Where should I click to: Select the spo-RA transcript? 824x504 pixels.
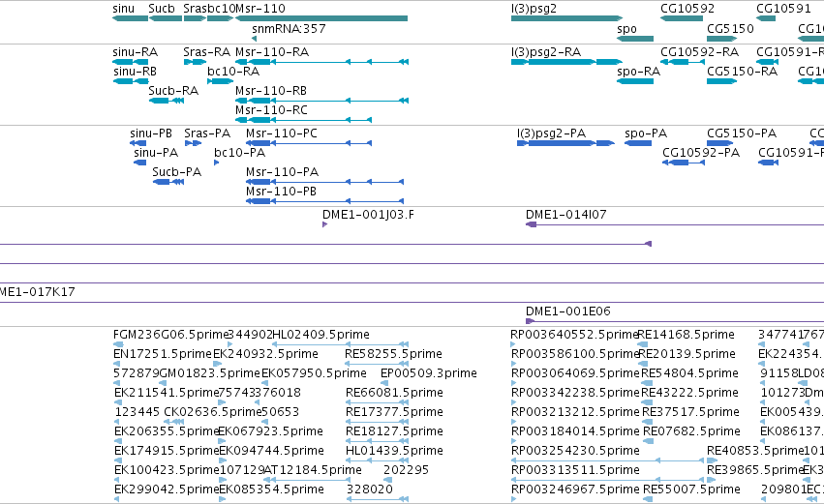click(635, 81)
